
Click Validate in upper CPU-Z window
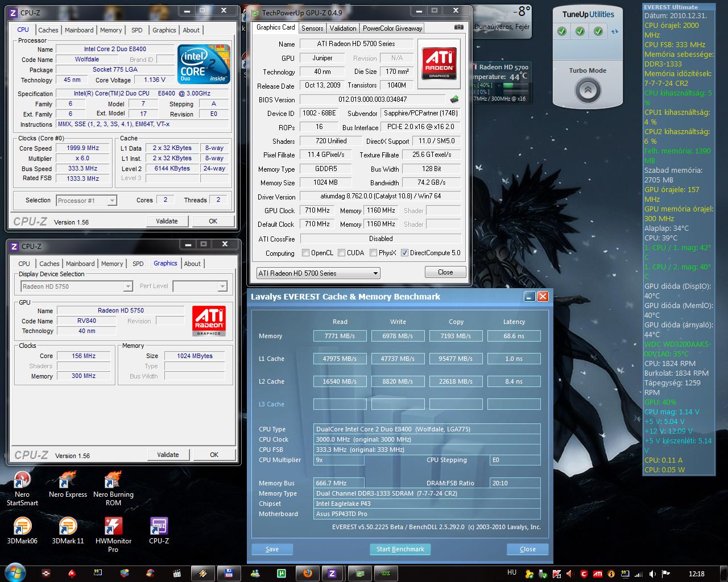167,221
